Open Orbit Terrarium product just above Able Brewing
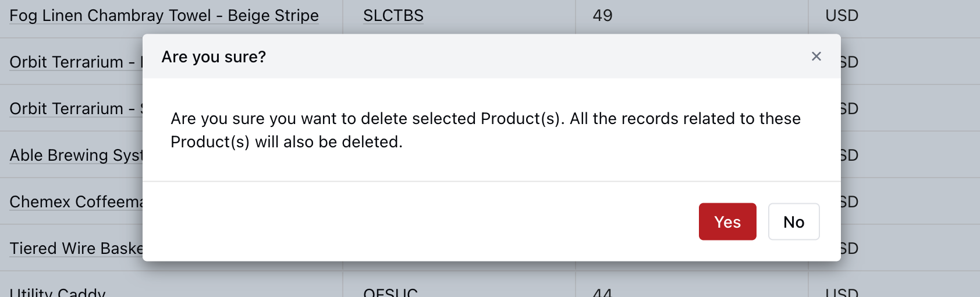This screenshot has height=297, width=980. click(76, 109)
